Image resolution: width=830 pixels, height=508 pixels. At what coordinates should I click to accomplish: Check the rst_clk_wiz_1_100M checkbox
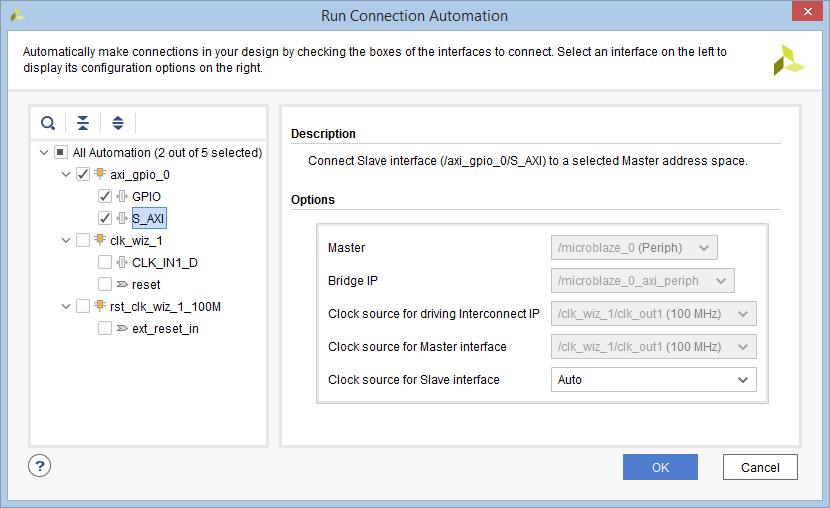[x=83, y=306]
